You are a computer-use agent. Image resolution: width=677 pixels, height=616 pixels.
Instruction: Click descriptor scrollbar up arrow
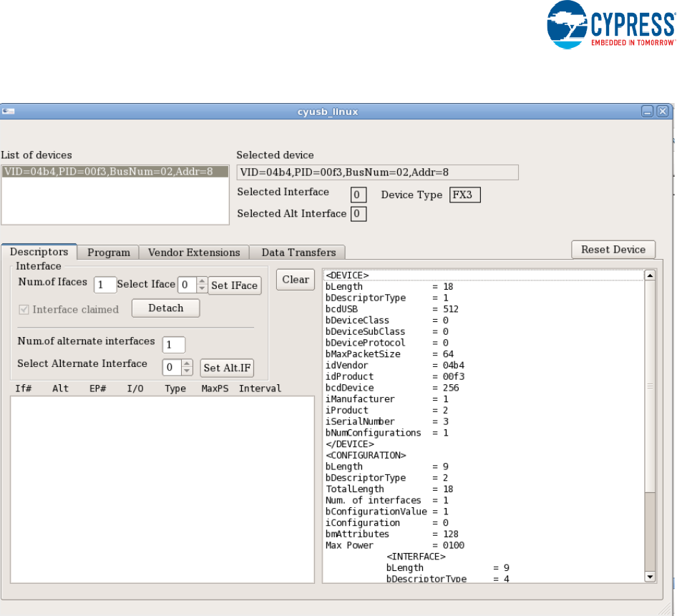coord(650,275)
